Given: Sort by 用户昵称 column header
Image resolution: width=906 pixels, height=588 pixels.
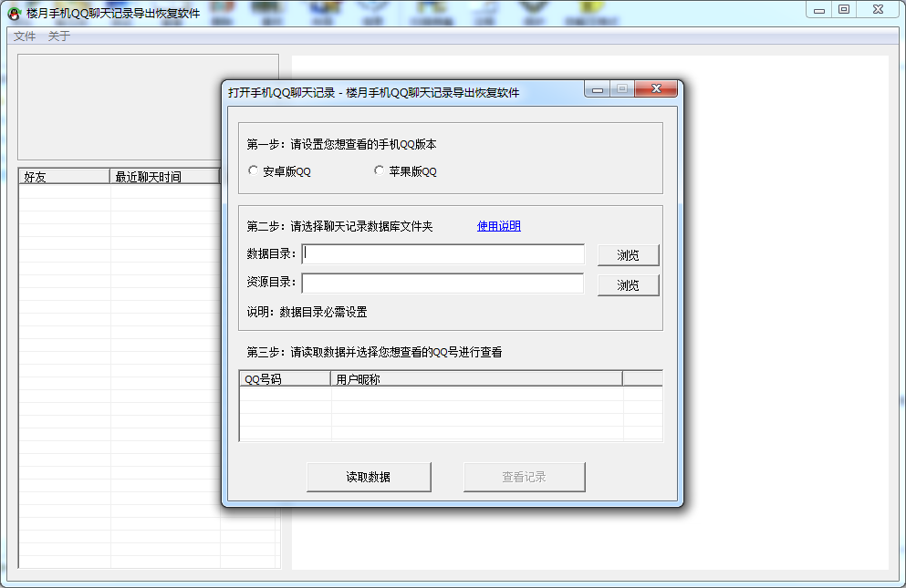Looking at the screenshot, I should tap(476, 379).
